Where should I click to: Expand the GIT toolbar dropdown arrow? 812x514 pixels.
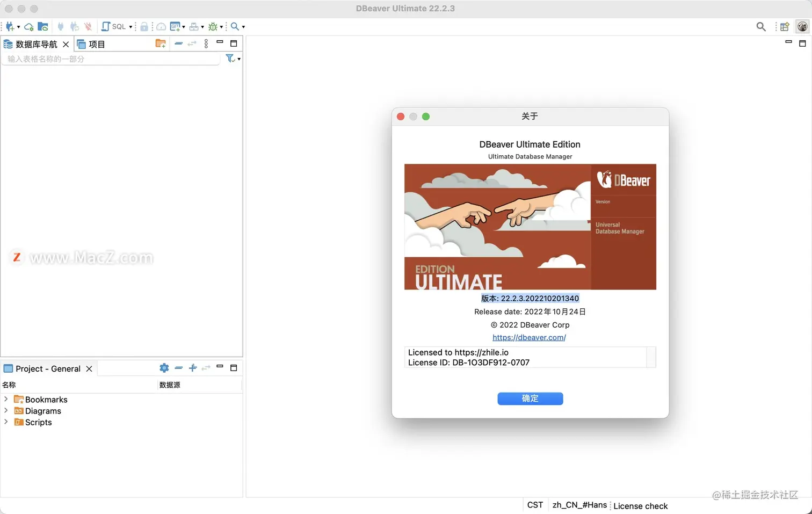[x=184, y=27]
